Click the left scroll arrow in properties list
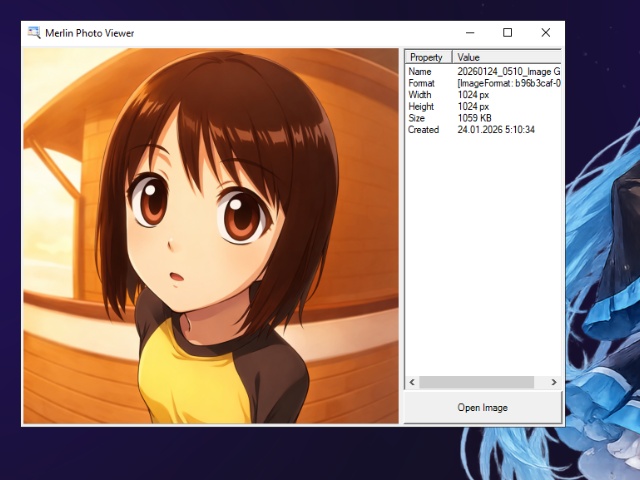Screen dimensions: 640x480 click(x=411, y=382)
